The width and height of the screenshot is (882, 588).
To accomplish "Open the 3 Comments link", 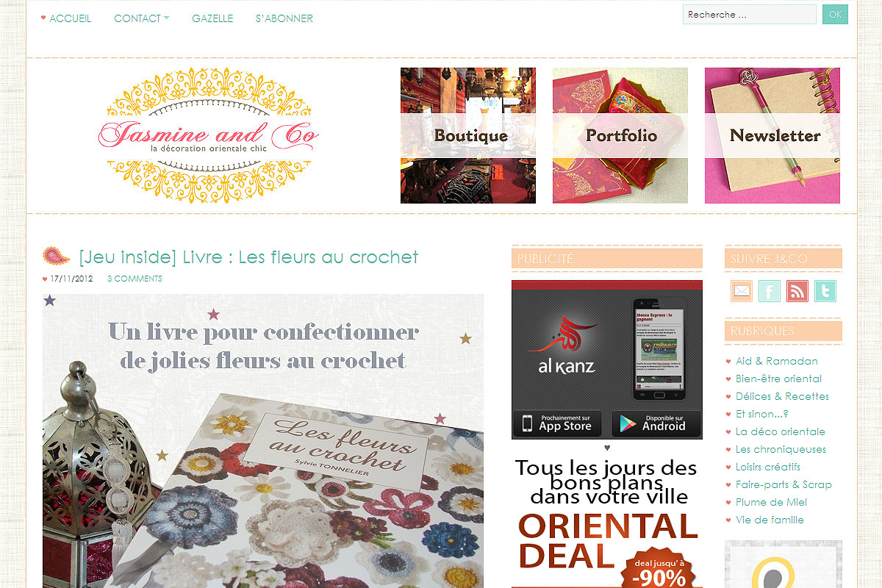I will 135,279.
